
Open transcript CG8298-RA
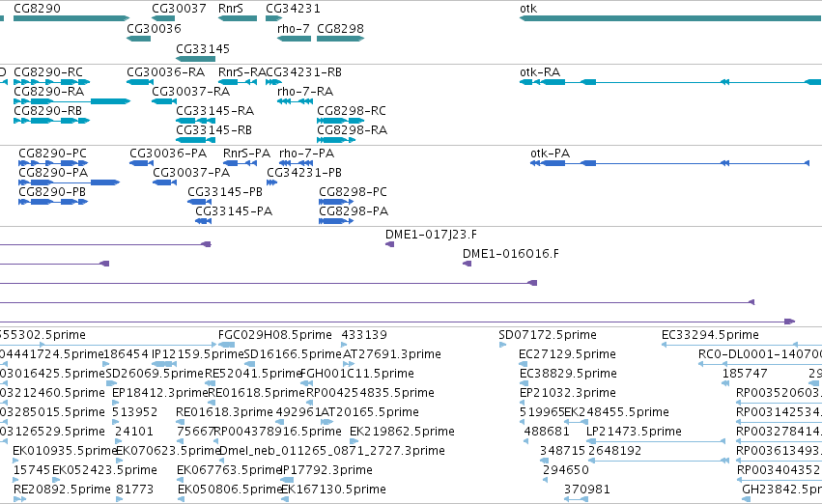pyautogui.click(x=353, y=130)
